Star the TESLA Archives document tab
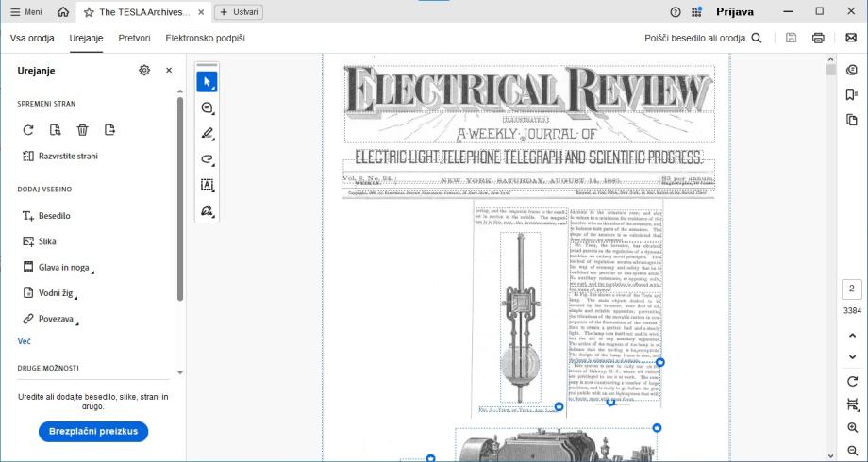868x462 pixels. 89,12
